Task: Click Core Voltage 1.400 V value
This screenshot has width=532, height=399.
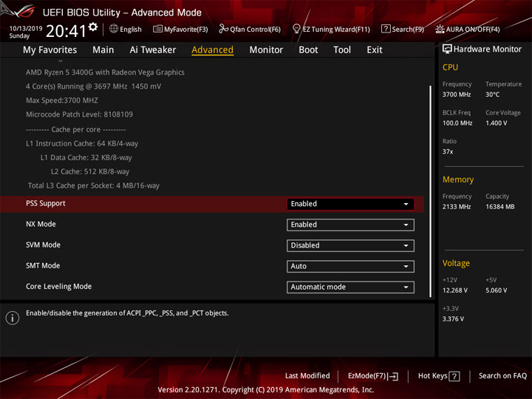Action: point(496,123)
